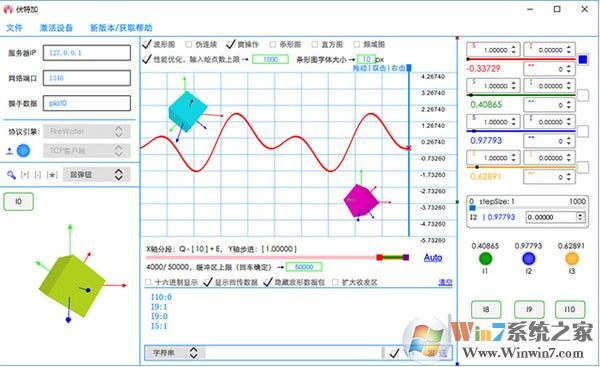
Task: Open the TCP客户端 connection type dropdown
Action: click(87, 151)
